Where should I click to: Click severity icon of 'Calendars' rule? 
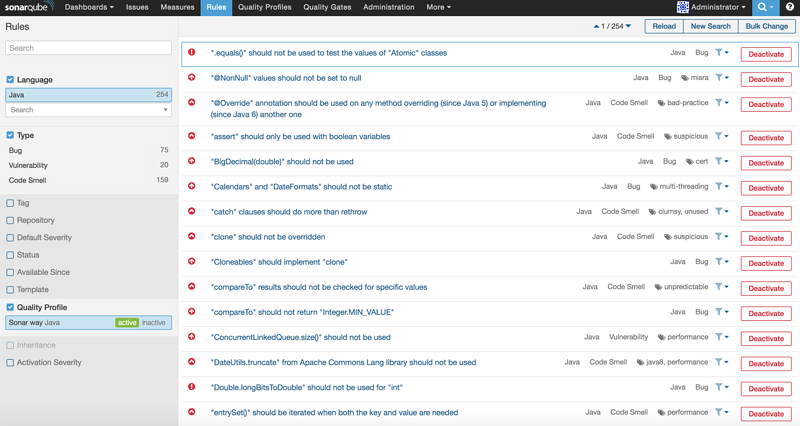192,186
